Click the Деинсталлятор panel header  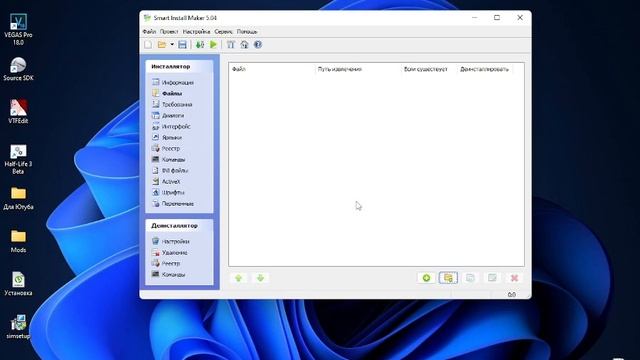pos(179,226)
